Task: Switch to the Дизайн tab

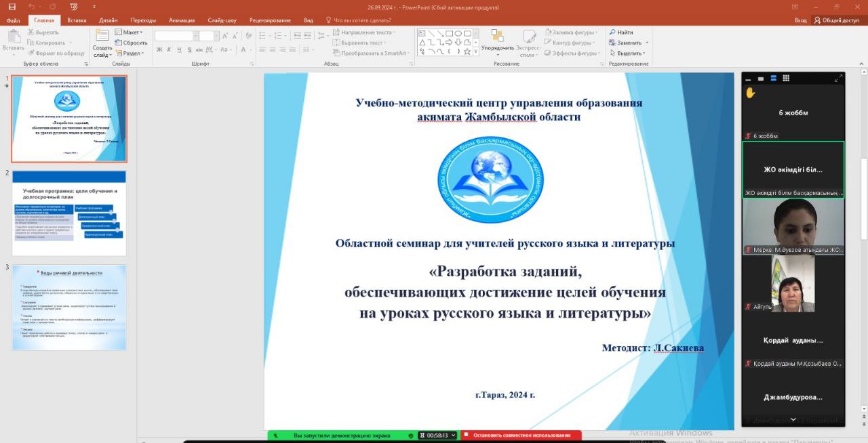Action: 108,20
